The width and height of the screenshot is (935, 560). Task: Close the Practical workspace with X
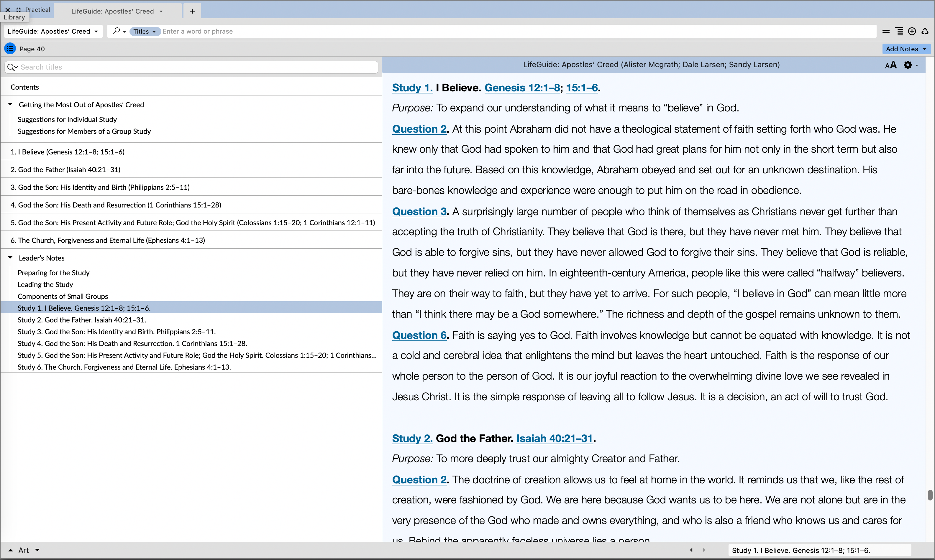(8, 9)
